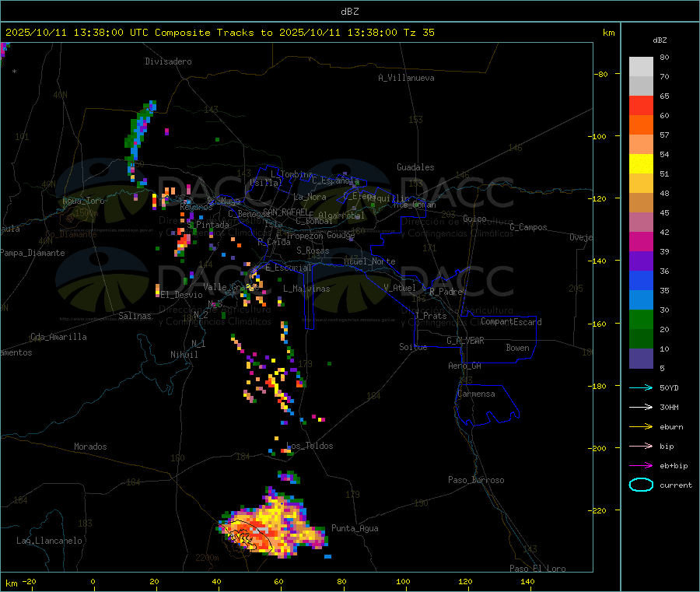This screenshot has width=700, height=592.
Task: Click the Composite Tracks timestamp header text
Action: click(220, 33)
